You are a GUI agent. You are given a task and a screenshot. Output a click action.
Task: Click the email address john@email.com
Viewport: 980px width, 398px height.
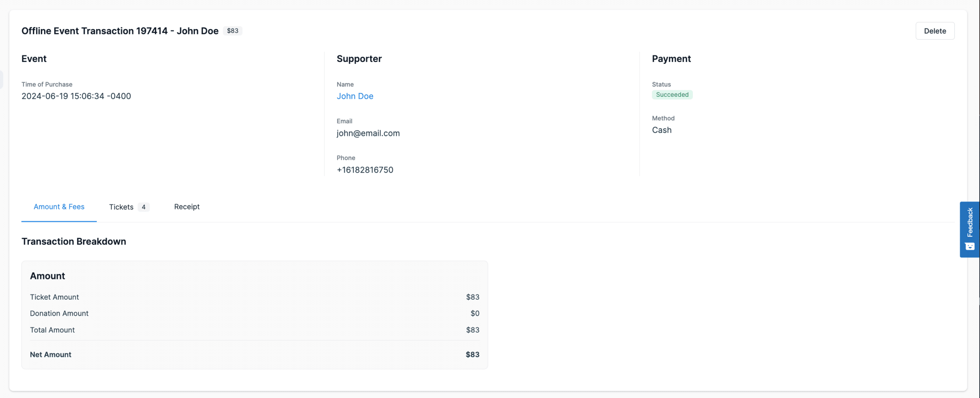click(x=368, y=133)
